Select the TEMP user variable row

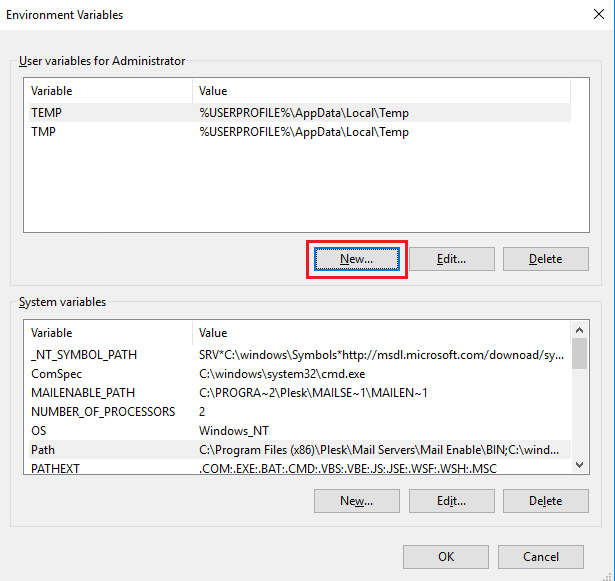tap(47, 113)
